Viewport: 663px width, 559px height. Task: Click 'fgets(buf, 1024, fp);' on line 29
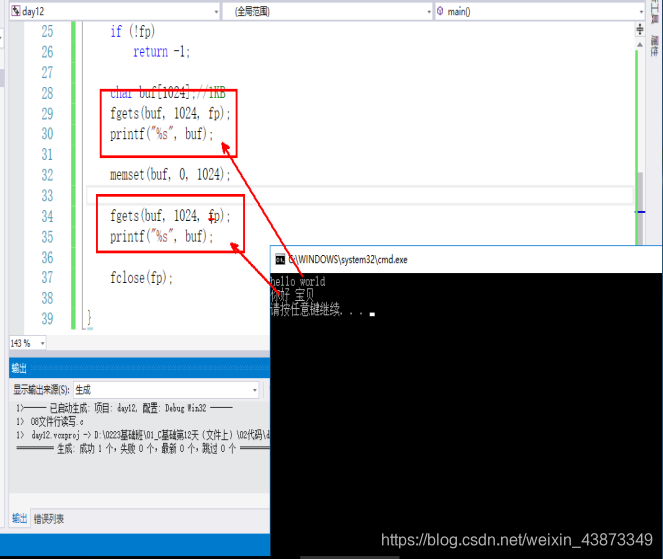coord(170,113)
